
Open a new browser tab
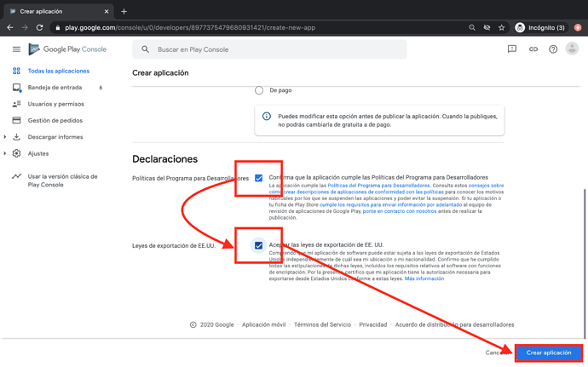tap(124, 11)
